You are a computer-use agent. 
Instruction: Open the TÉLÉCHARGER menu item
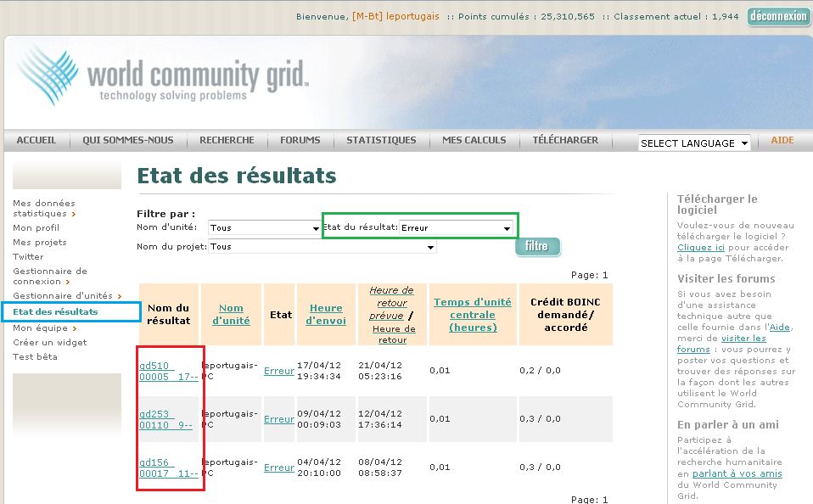tap(565, 140)
